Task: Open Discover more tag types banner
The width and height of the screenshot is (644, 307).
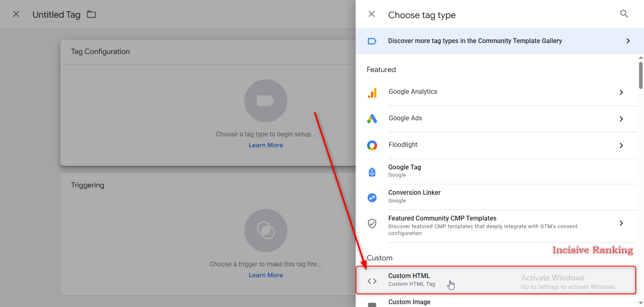Action: (500, 41)
